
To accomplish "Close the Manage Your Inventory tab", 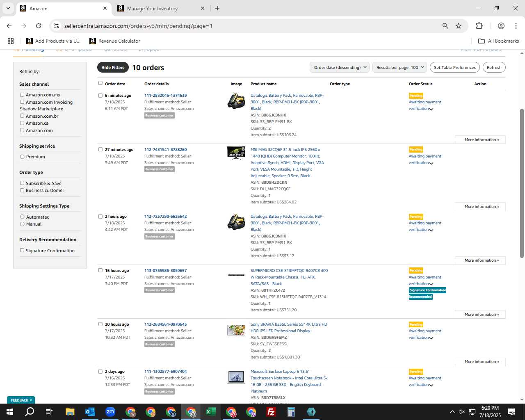I will point(203,8).
